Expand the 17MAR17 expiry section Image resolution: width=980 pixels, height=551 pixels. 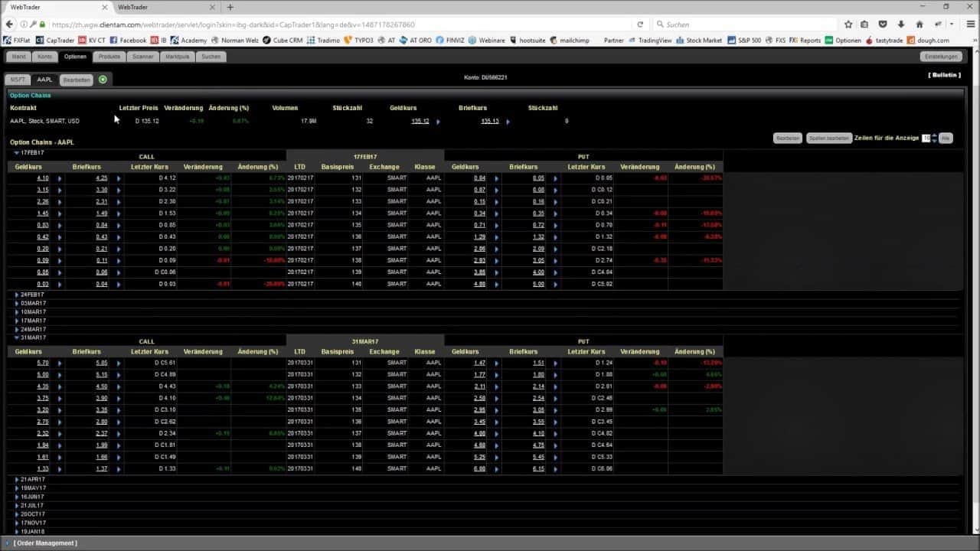(x=17, y=321)
